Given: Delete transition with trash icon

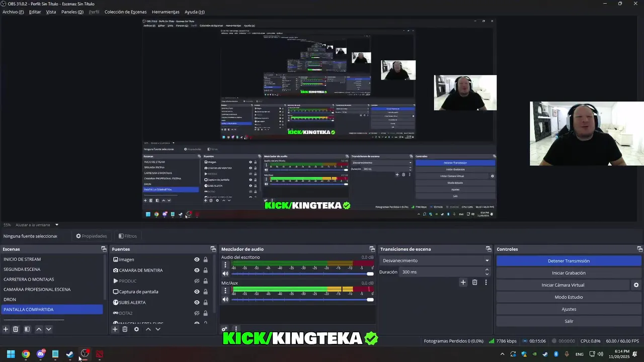Looking at the screenshot, I should 474,282.
